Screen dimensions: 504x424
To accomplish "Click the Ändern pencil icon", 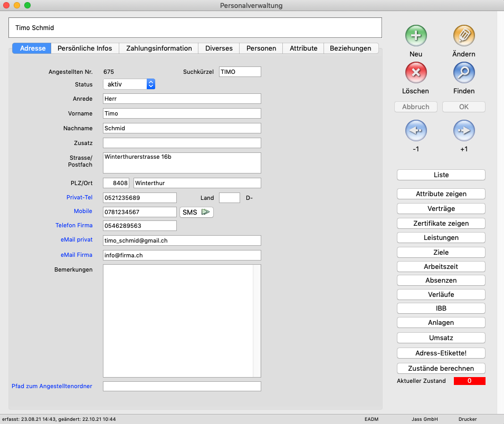I will pyautogui.click(x=464, y=36).
